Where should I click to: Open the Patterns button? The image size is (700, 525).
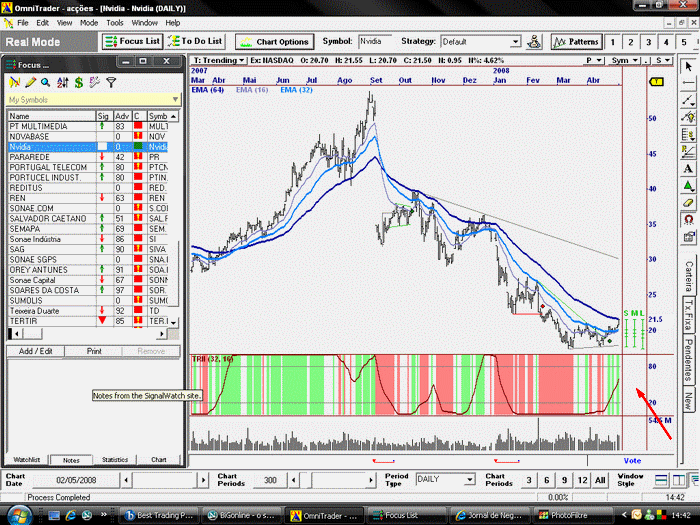(576, 42)
